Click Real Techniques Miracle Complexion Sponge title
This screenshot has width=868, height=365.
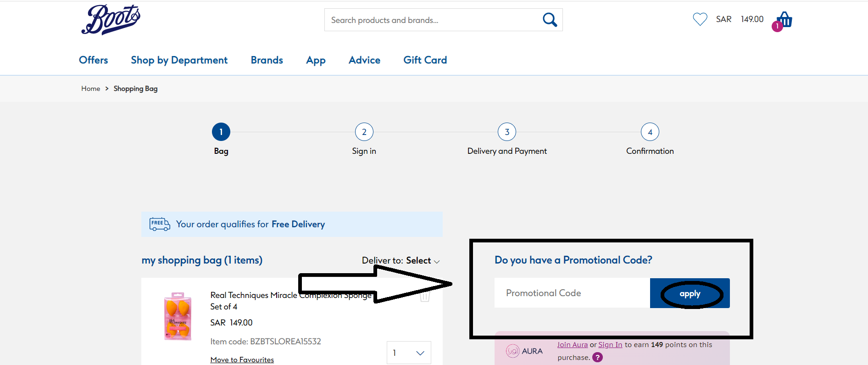pyautogui.click(x=291, y=301)
